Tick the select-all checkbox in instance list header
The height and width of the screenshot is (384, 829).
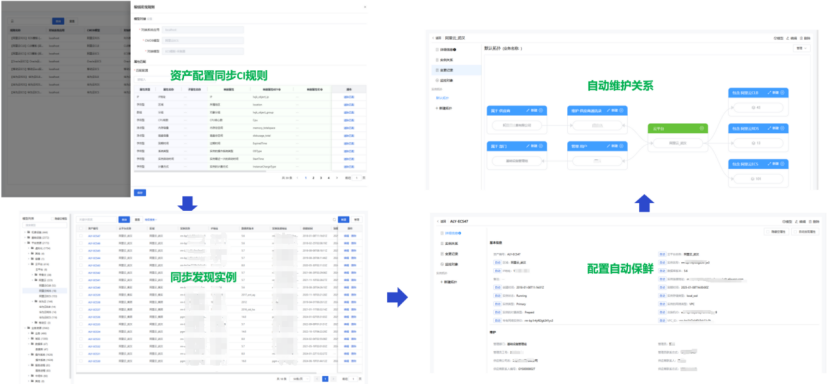81,227
